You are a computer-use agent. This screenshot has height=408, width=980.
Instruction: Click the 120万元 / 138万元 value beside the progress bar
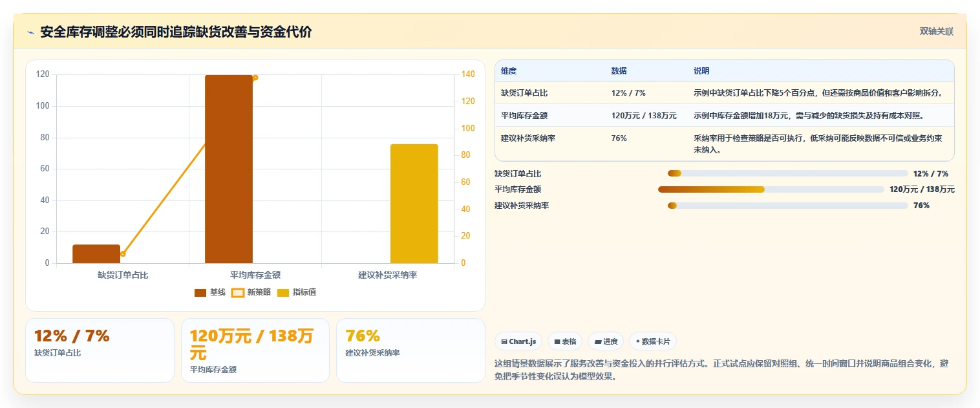coord(922,189)
